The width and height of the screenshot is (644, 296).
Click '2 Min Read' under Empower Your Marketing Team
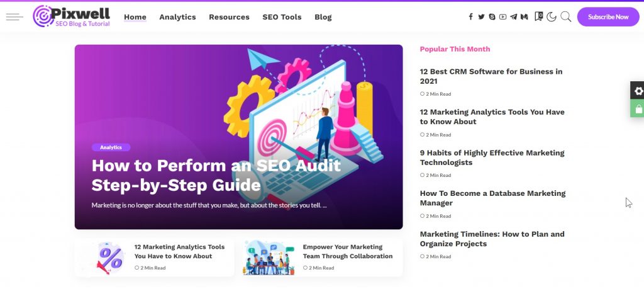pos(318,268)
